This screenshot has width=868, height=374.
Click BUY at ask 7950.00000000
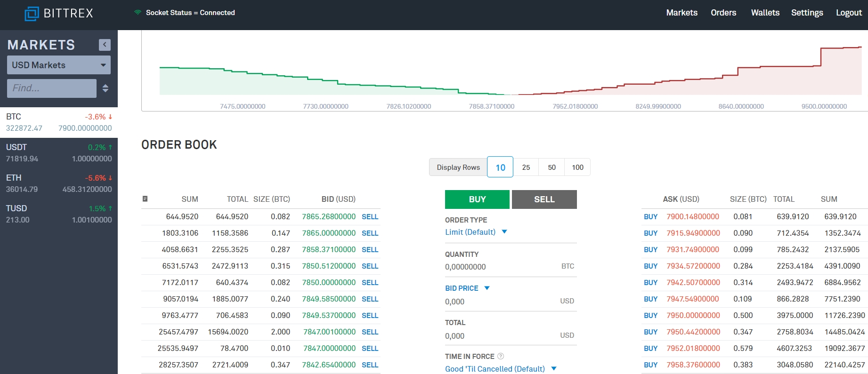650,316
